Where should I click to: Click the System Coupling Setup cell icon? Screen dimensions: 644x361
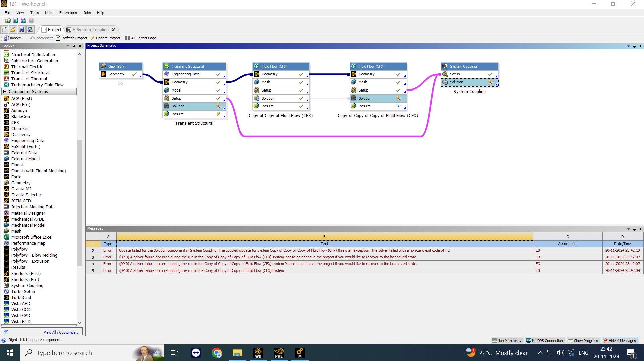click(x=445, y=74)
